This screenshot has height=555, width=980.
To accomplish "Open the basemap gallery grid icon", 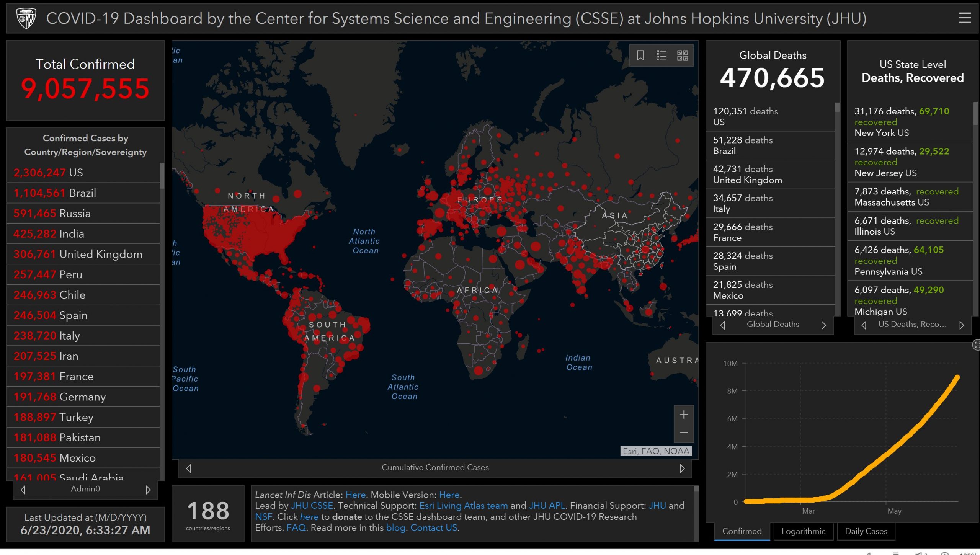I will click(x=682, y=55).
